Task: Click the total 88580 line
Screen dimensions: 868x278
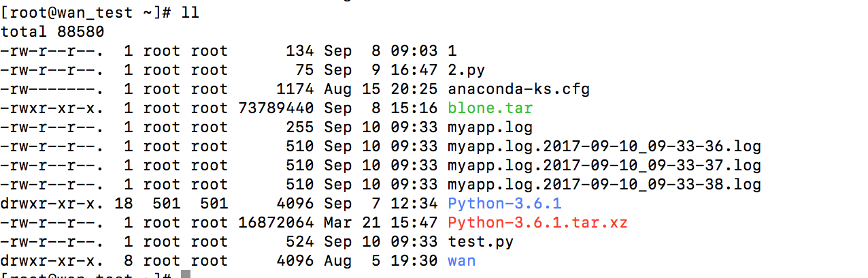Action: click(x=52, y=32)
